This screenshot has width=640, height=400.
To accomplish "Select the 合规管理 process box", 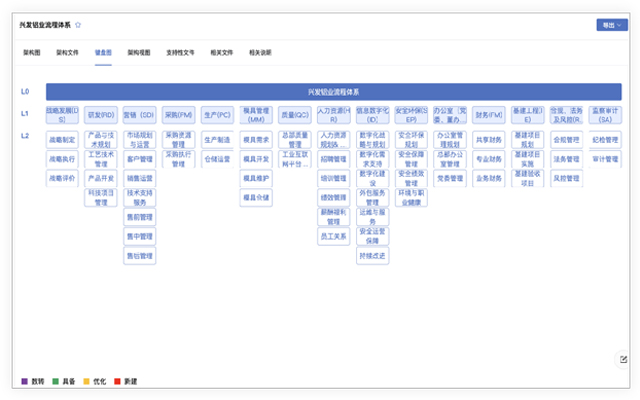I will click(567, 140).
